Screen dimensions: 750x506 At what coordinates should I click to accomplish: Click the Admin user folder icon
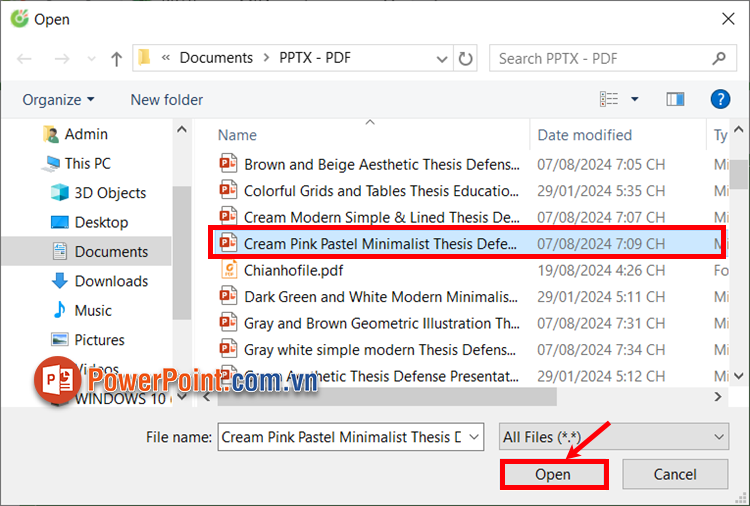(51, 134)
